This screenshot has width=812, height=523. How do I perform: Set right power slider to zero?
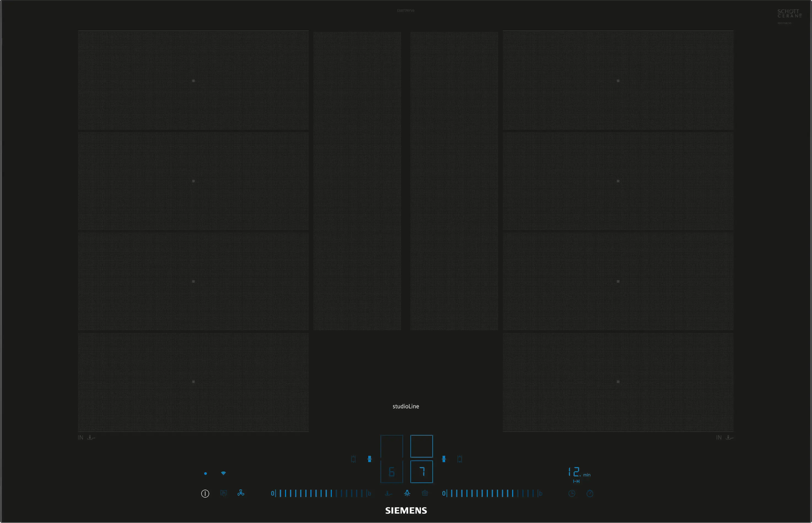coord(443,494)
